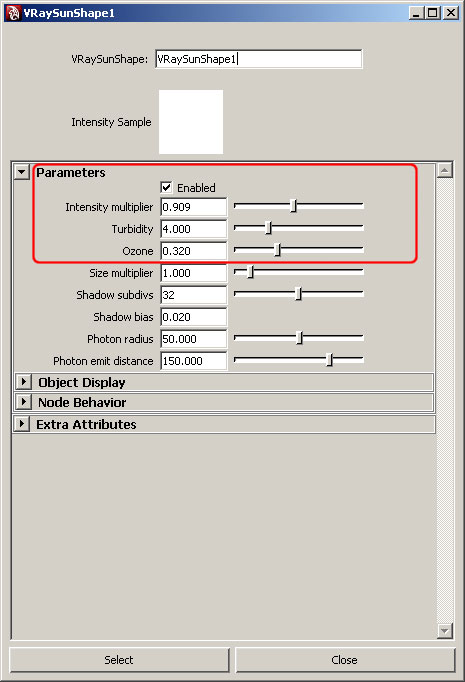This screenshot has width=465, height=682.
Task: Click the Photon emit distance label
Action: point(103,361)
